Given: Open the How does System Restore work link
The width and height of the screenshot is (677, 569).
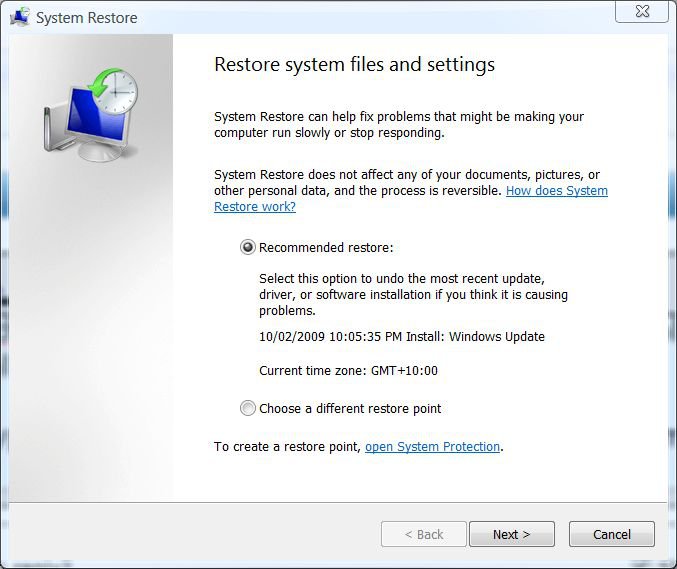Looking at the screenshot, I should 411,199.
